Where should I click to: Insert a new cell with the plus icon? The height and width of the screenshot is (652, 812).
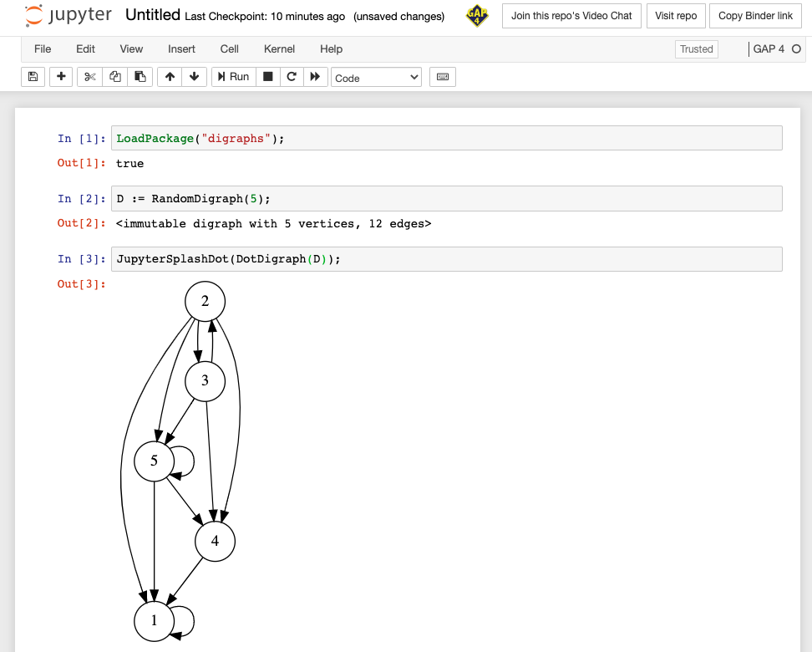[60, 76]
